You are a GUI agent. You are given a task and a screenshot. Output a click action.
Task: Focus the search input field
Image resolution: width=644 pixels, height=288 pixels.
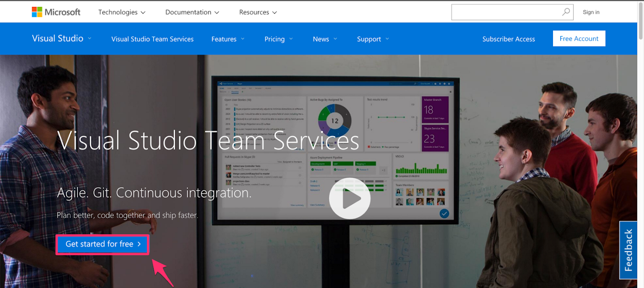(505, 12)
